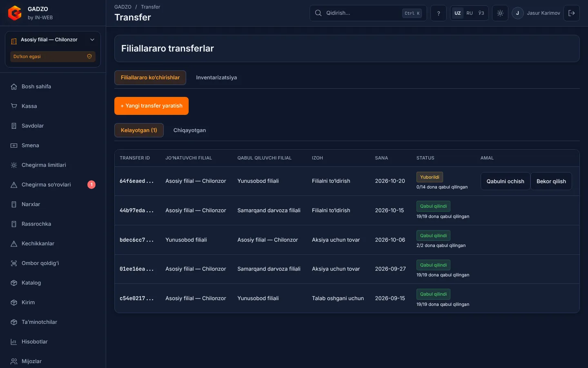Open Kassa cart icon in sidebar
Image resolution: width=588 pixels, height=368 pixels.
point(14,106)
